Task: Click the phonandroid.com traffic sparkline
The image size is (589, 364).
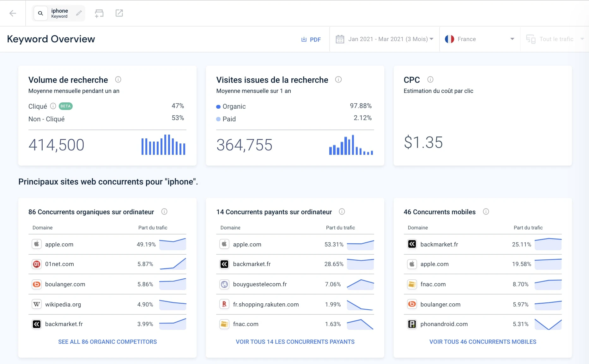Action: pyautogui.click(x=548, y=324)
